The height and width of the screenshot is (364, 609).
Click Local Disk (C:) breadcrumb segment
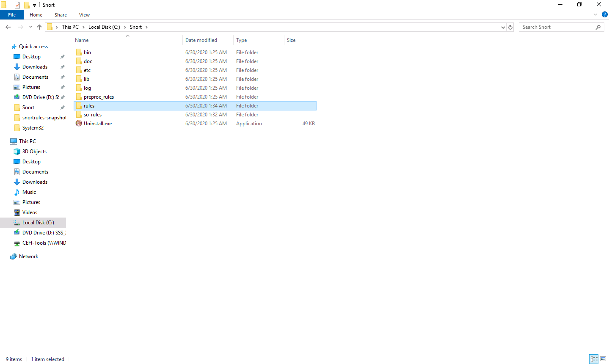(x=104, y=27)
